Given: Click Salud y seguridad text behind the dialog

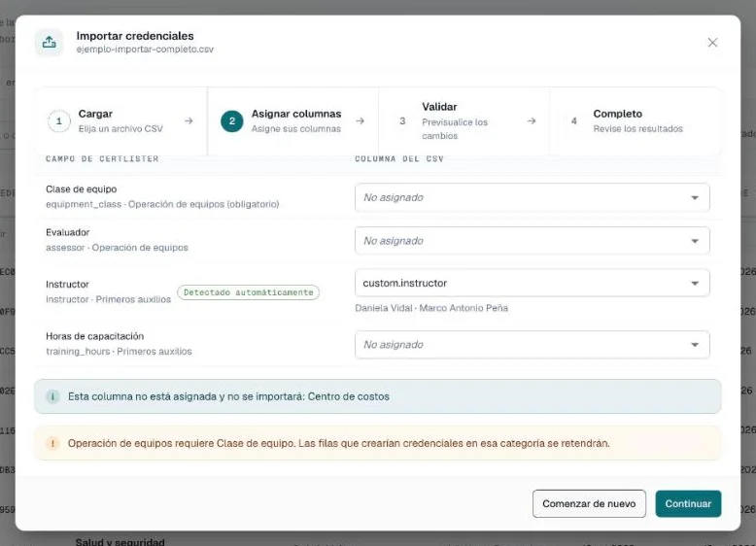Looking at the screenshot, I should coord(120,542).
